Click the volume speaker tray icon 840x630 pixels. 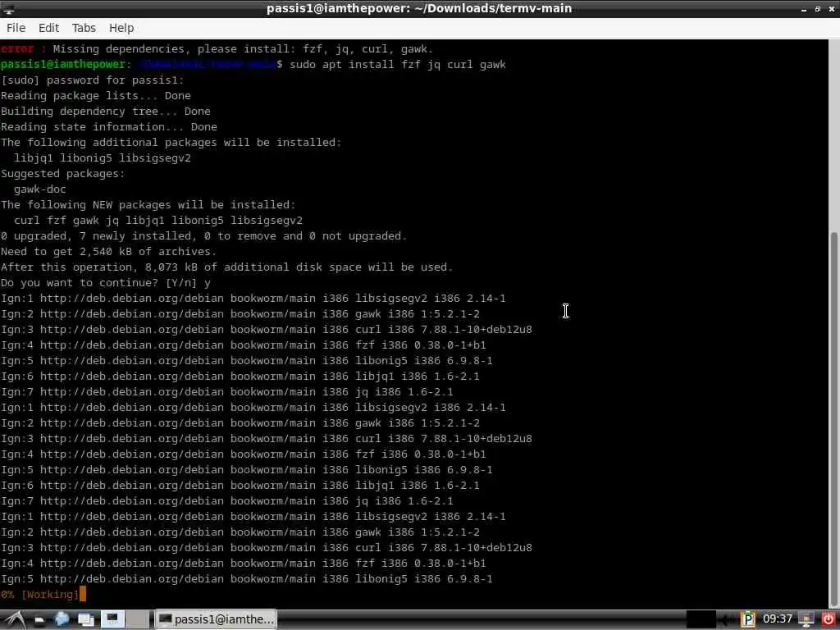728,620
